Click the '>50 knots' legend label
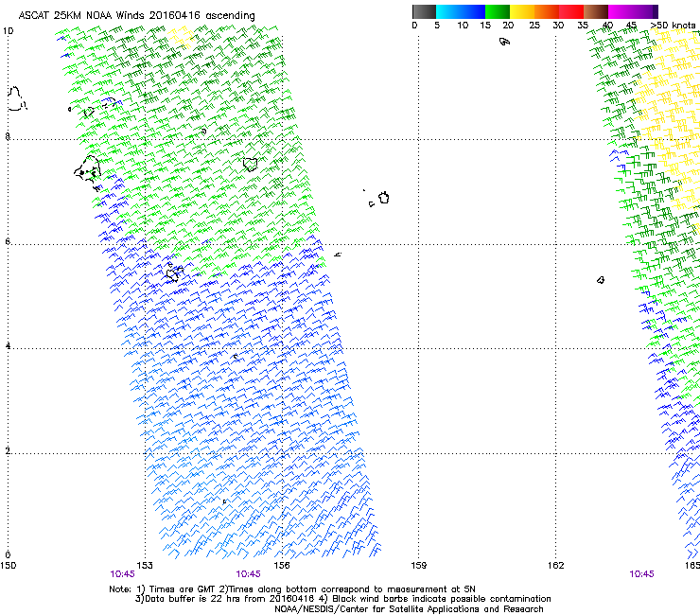The width and height of the screenshot is (700, 615). [673, 25]
